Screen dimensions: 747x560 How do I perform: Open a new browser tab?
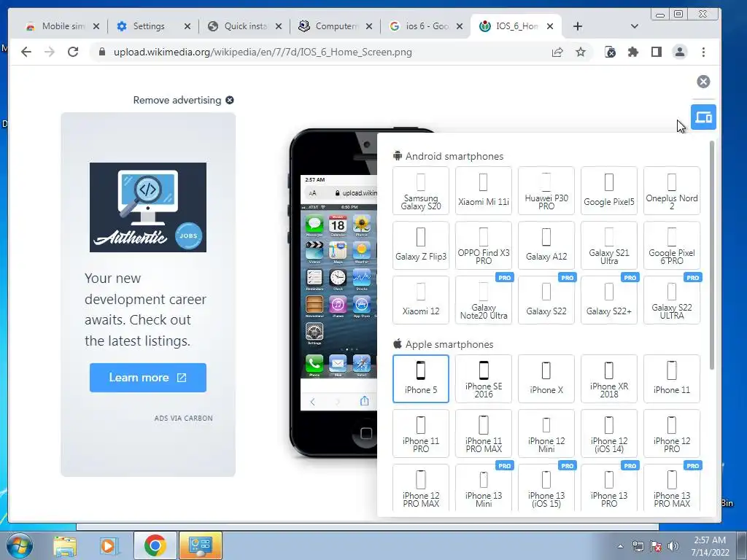click(578, 26)
